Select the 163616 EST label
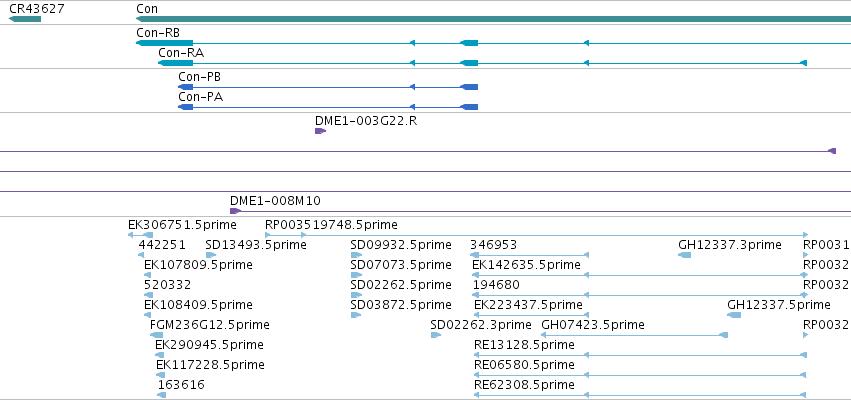Viewport: 851px width, 400px height. 181,385
